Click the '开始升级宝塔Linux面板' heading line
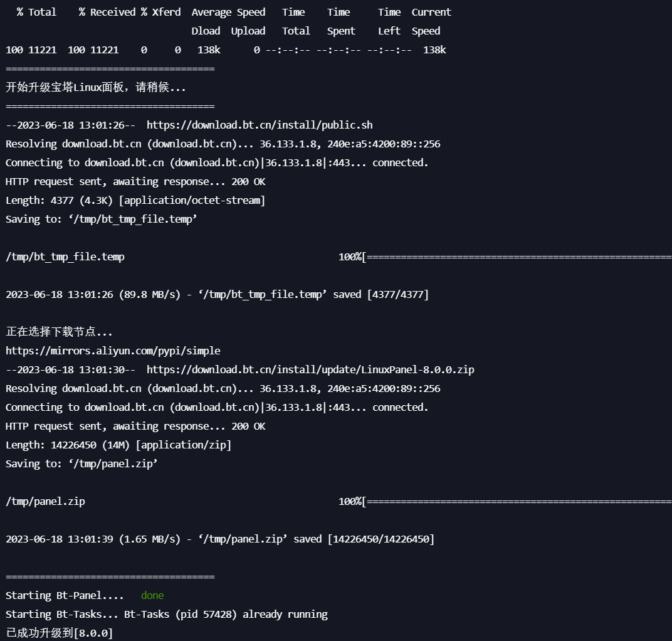672x641 pixels. (95, 87)
